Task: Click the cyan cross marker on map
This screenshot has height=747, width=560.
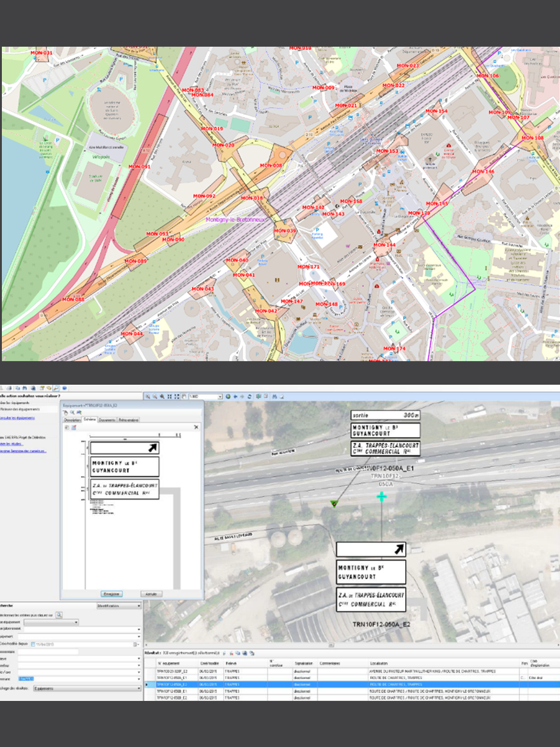Action: click(x=381, y=496)
